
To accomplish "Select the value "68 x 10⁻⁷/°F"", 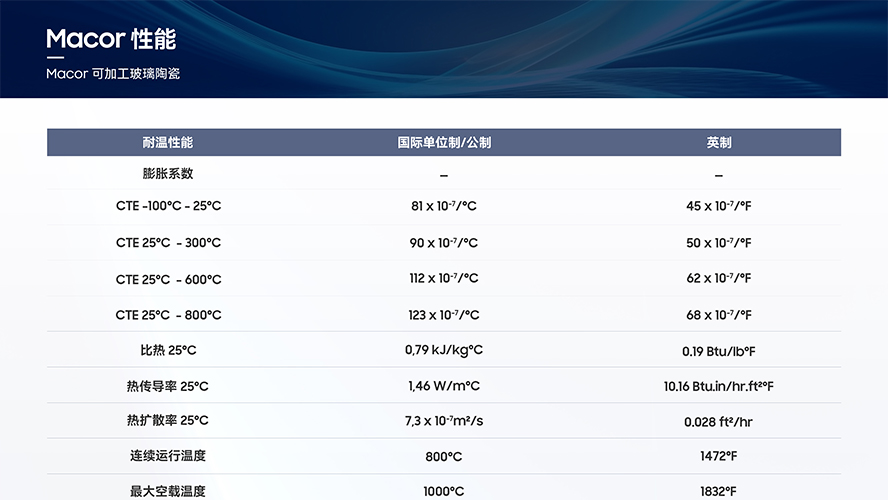I will pyautogui.click(x=718, y=315).
